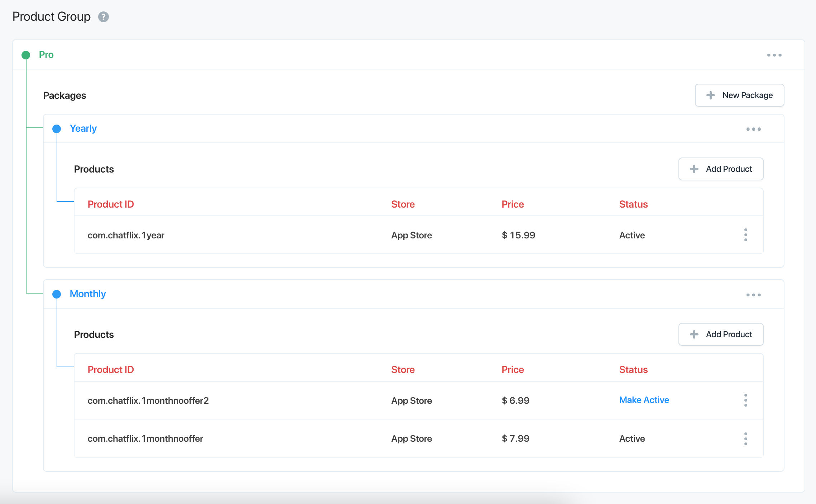Viewport: 816px width, 504px height.
Task: Click the green Pro group dot
Action: [x=26, y=55]
